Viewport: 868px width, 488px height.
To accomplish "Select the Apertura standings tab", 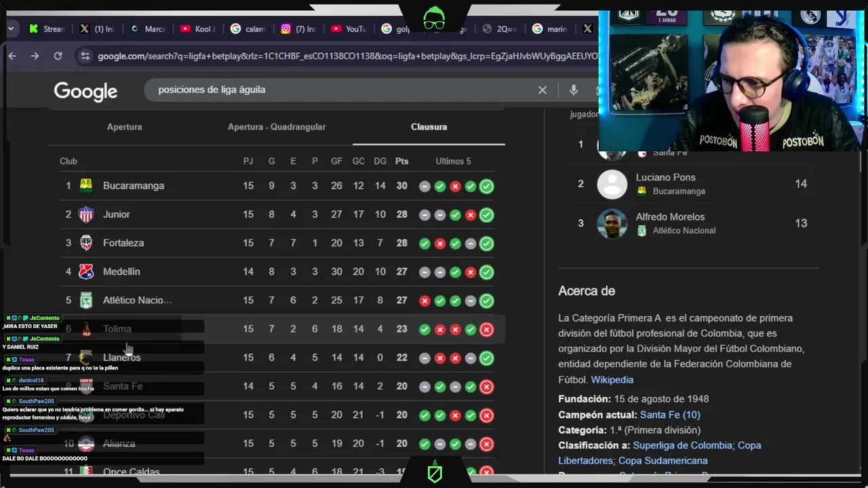I will tap(125, 127).
